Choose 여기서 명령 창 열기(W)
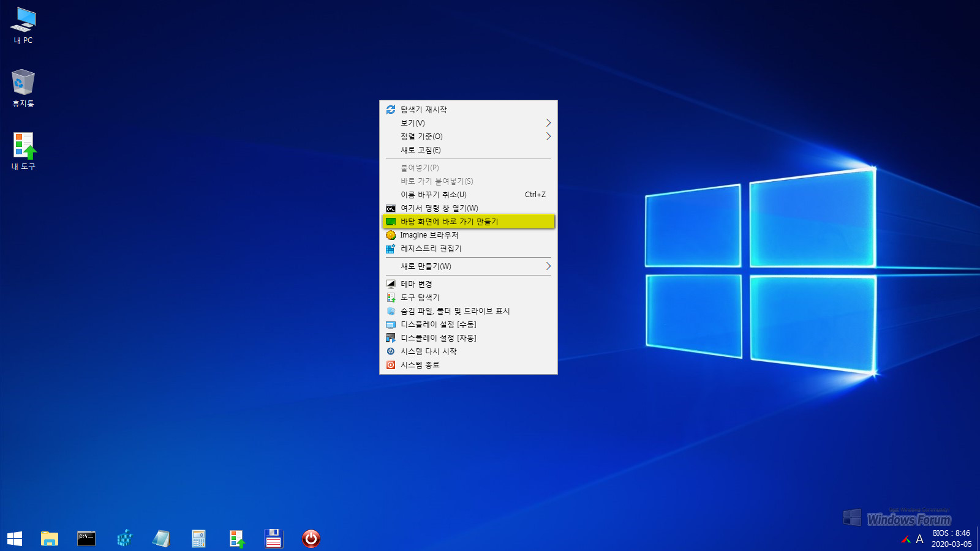 pyautogui.click(x=469, y=208)
